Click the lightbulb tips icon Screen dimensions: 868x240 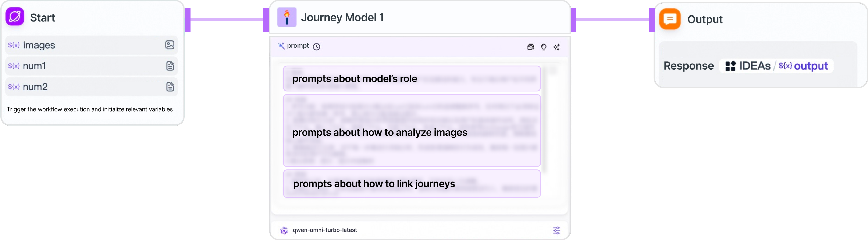point(544,47)
